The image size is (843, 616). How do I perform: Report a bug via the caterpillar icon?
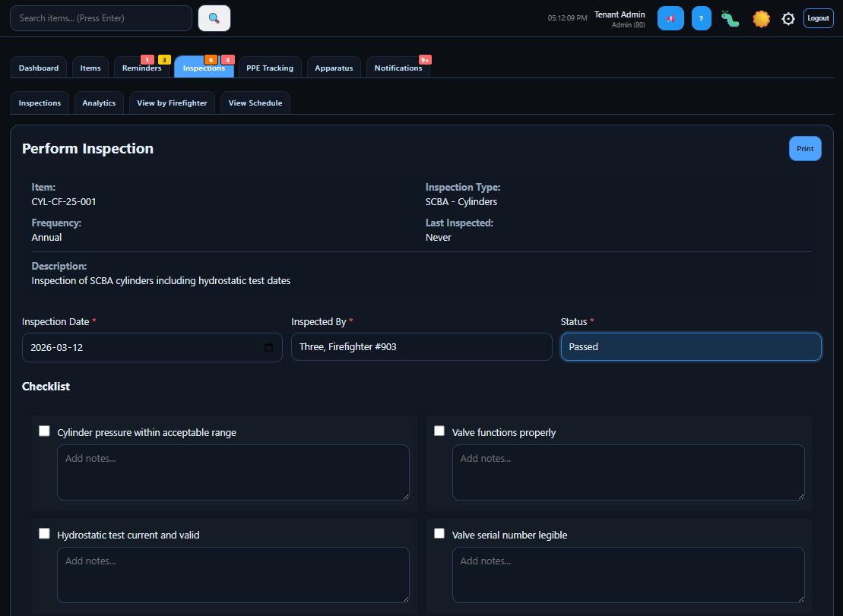729,17
